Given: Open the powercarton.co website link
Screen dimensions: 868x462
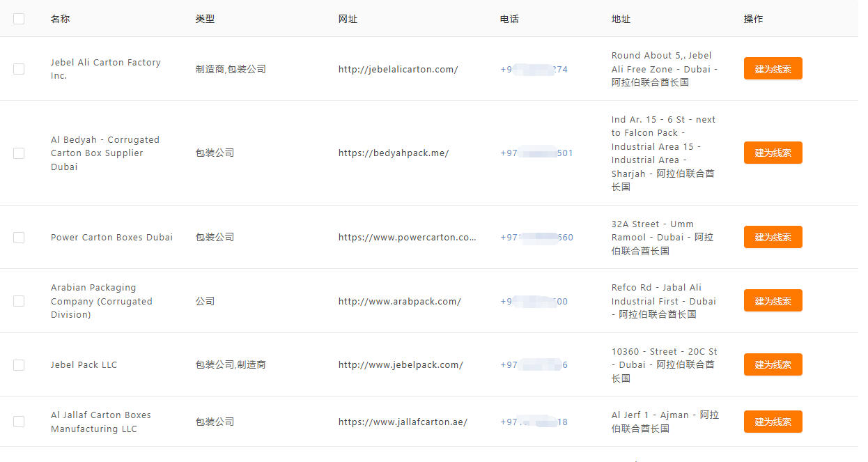Looking at the screenshot, I should point(408,237).
